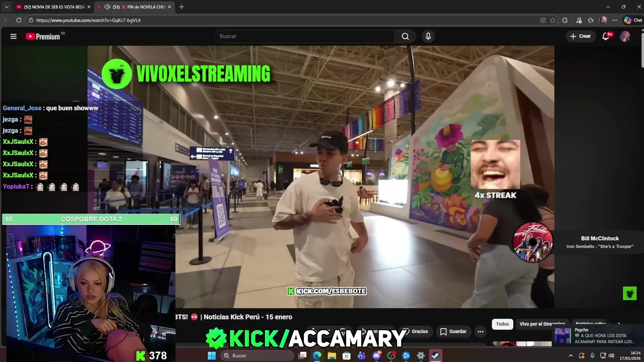The image size is (644, 362).
Task: Open Microsoft Store from the taskbar
Action: [x=347, y=355]
